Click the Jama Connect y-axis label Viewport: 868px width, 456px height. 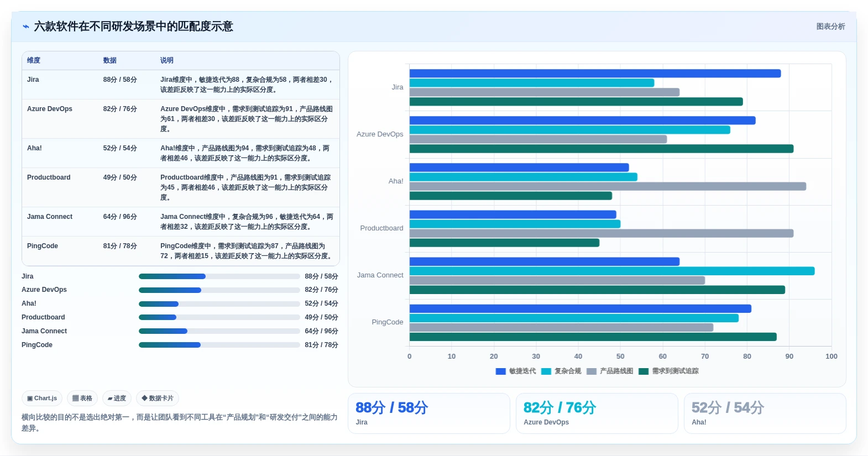point(380,275)
